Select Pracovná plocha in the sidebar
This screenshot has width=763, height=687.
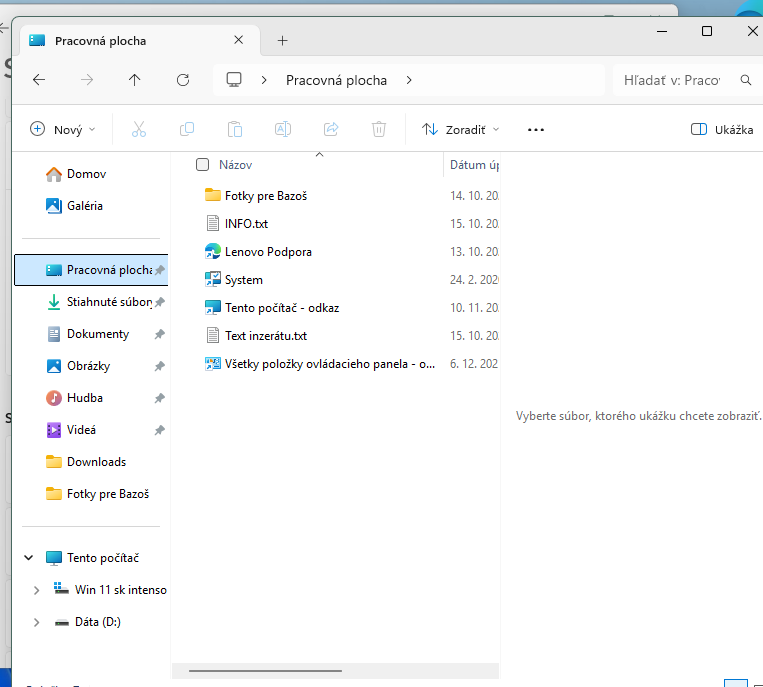pos(91,270)
